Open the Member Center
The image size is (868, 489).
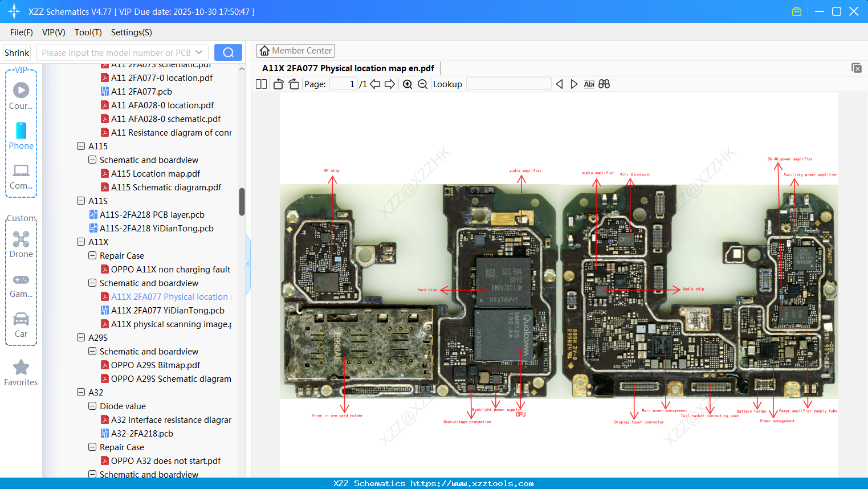[295, 51]
